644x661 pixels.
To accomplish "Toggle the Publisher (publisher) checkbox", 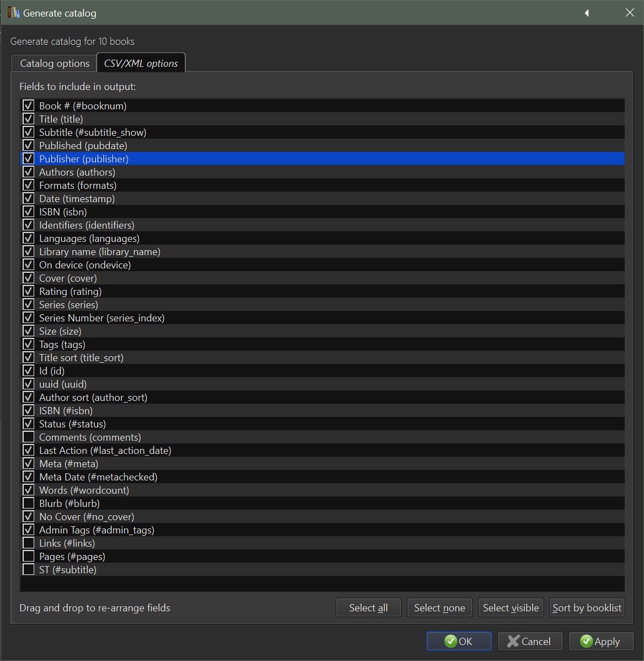I will click(28, 158).
